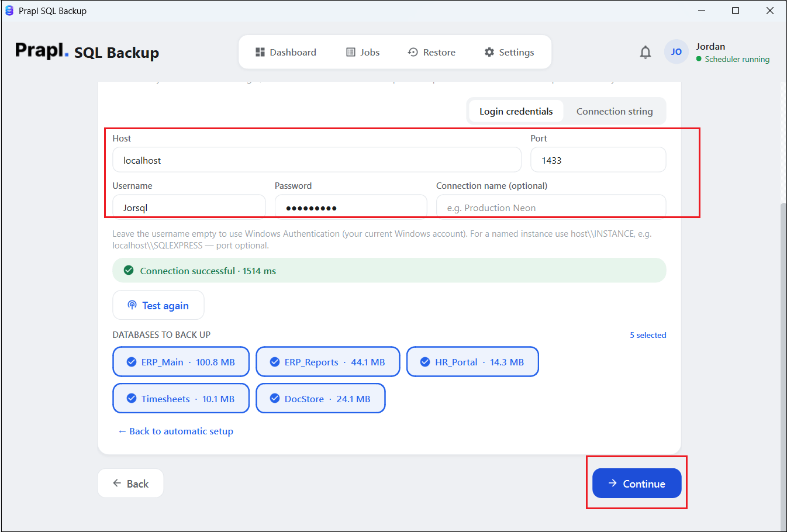787x532 pixels.
Task: Click the Test again button
Action: pyautogui.click(x=158, y=305)
